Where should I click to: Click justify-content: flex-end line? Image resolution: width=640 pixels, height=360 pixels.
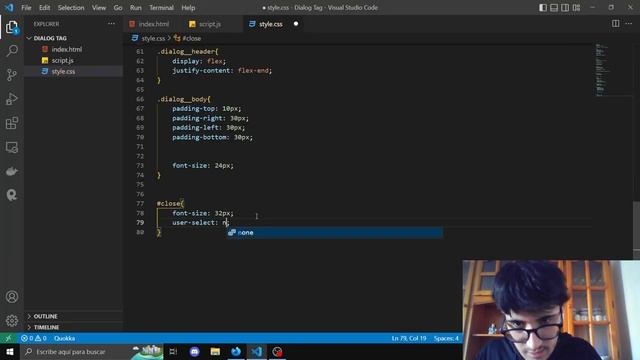(x=222, y=70)
